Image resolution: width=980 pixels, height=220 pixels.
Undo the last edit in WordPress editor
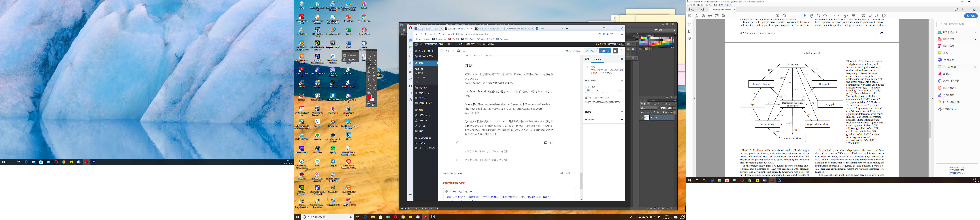[x=447, y=51]
